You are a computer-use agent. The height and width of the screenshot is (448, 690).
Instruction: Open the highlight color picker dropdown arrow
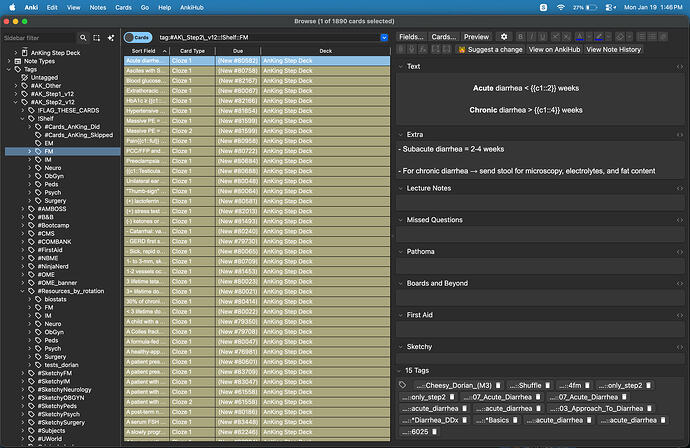coord(609,37)
